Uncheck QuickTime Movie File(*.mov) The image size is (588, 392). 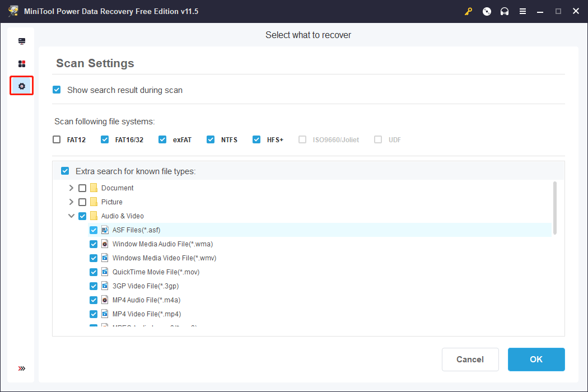pos(94,272)
